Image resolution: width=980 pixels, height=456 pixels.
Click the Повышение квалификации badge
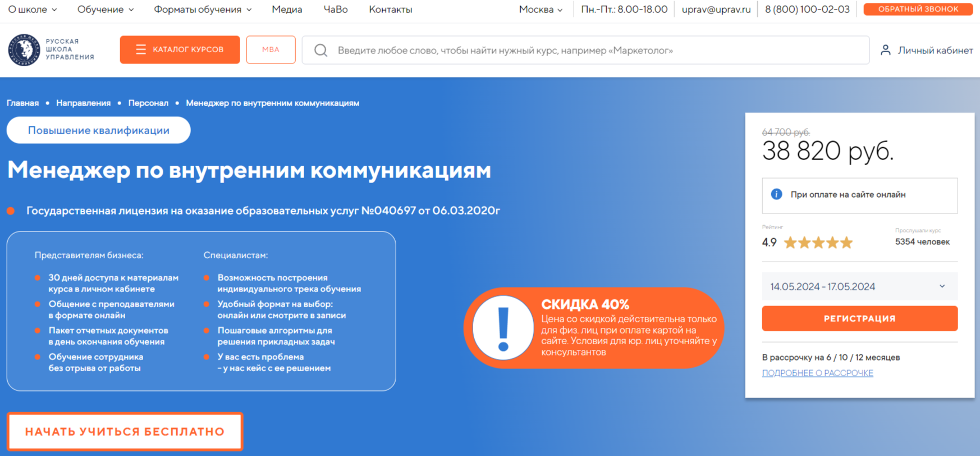pos(99,130)
